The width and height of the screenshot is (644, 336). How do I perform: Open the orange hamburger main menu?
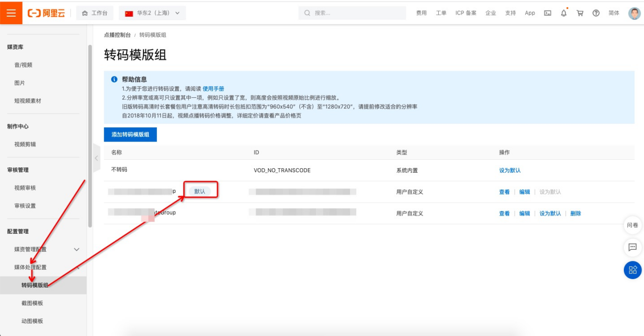coord(11,13)
